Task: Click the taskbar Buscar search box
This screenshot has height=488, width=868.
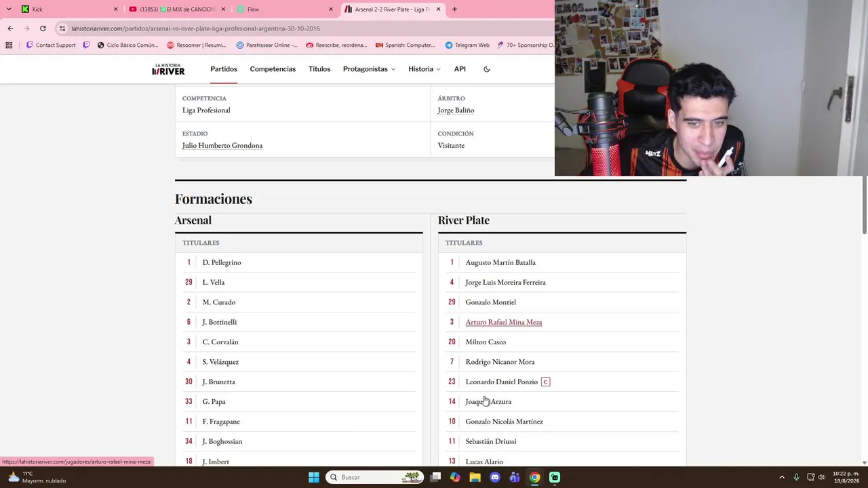Action: coord(374,477)
